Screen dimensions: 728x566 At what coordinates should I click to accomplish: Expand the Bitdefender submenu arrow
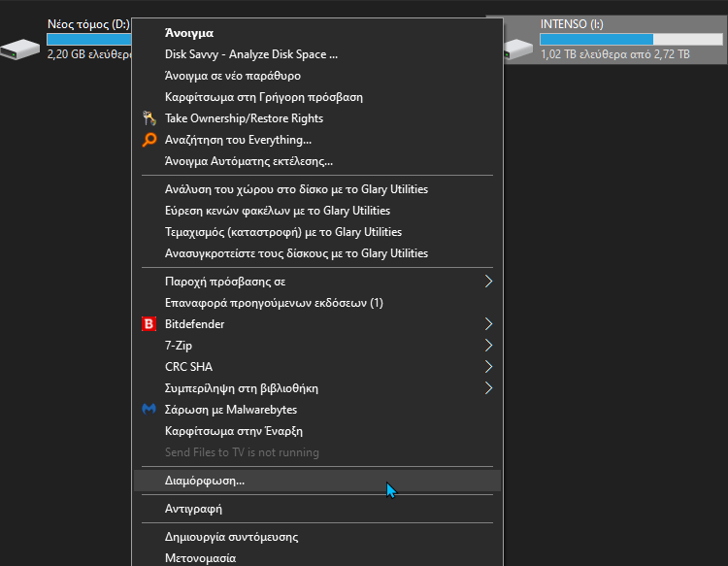(488, 324)
